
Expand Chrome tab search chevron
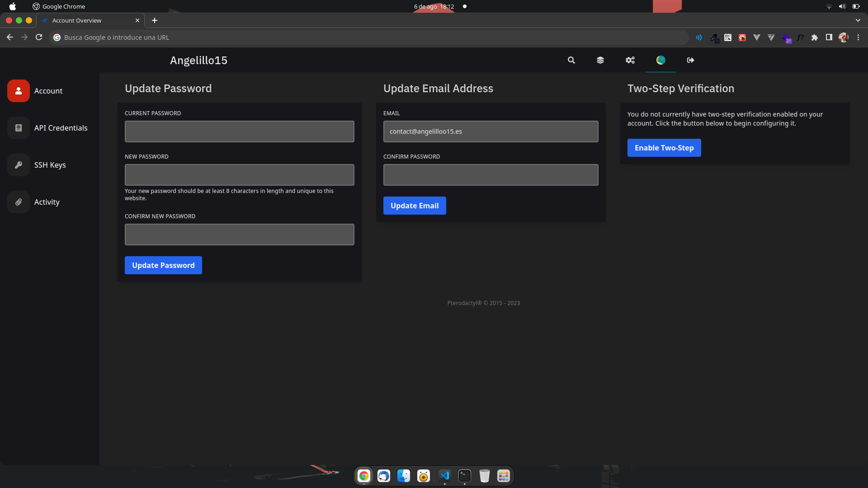[x=858, y=20]
